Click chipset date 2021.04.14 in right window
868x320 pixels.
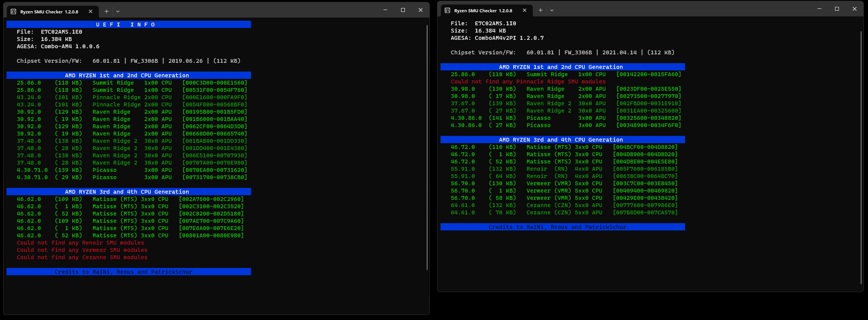[620, 52]
